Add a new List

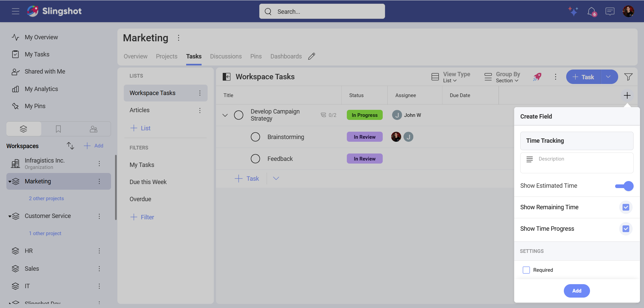point(140,128)
